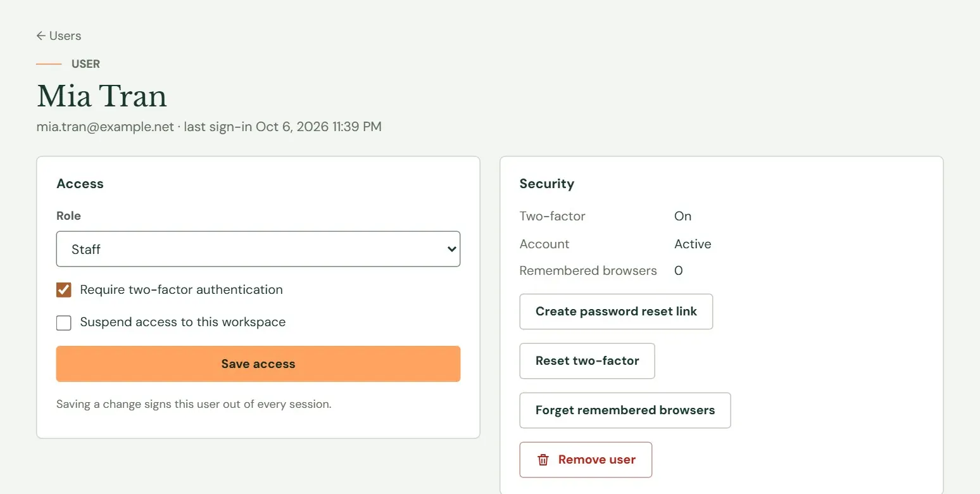The height and width of the screenshot is (494, 980).
Task: Click the note about saving signing user out
Action: 194,404
